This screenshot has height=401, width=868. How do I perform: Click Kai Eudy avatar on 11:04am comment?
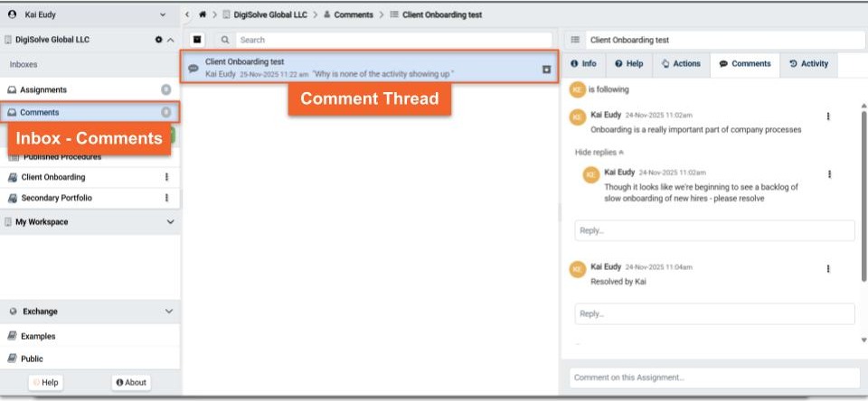[578, 269]
